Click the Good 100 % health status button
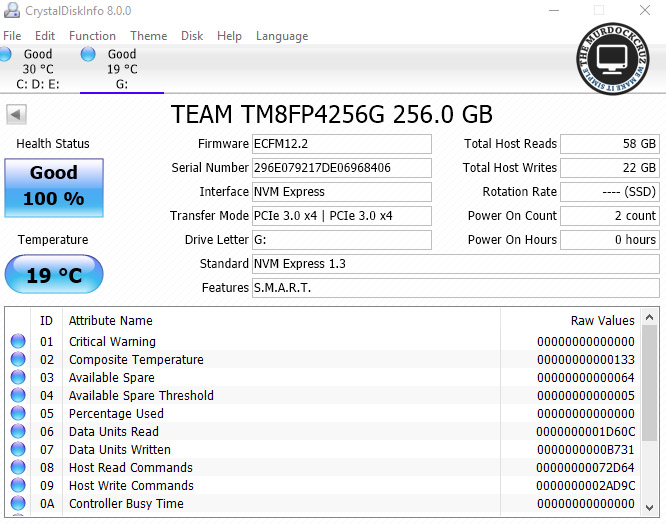This screenshot has height=524, width=666. click(54, 188)
